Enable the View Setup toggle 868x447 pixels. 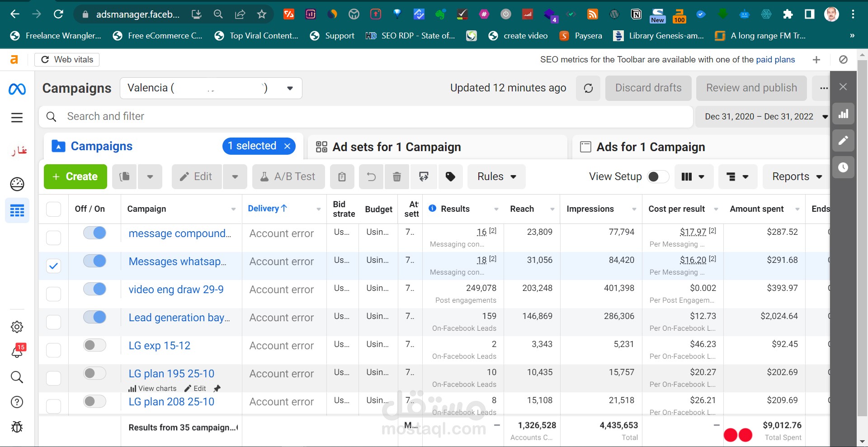[658, 176]
